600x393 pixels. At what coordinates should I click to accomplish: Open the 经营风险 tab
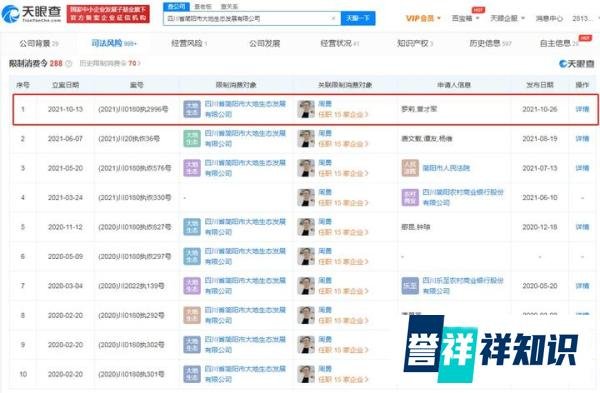point(189,44)
